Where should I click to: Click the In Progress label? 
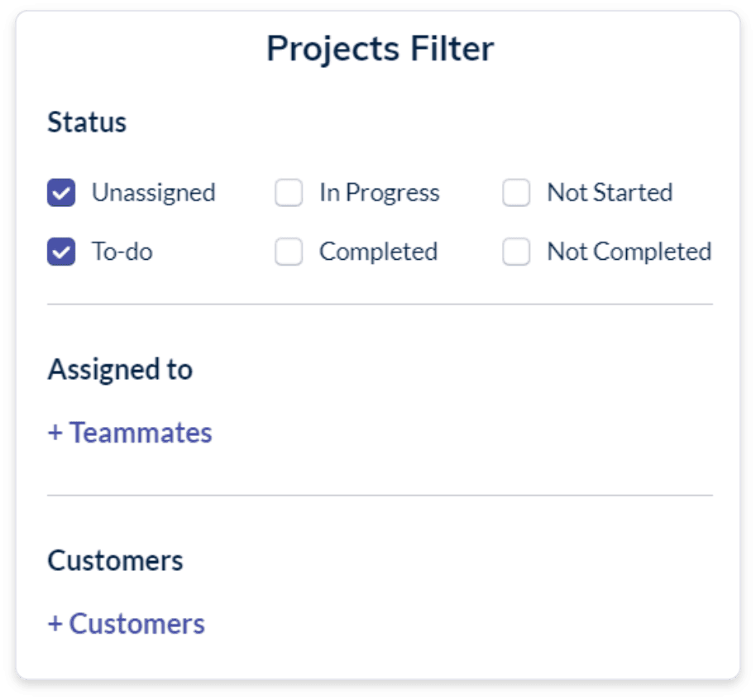(x=377, y=192)
